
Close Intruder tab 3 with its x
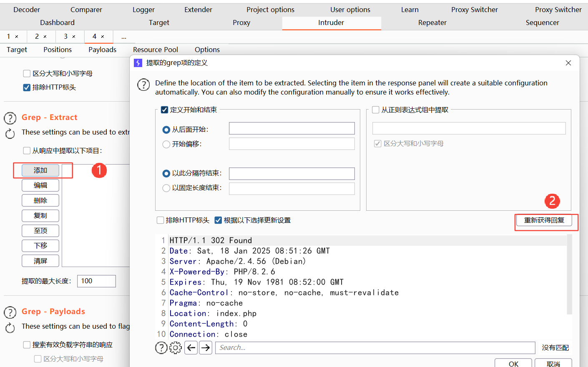coord(74,37)
